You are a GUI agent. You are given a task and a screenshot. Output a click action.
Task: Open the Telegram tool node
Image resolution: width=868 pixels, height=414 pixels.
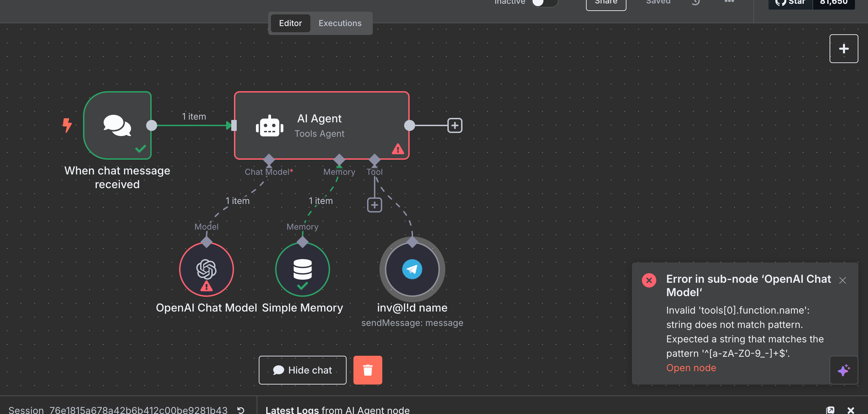[x=412, y=269]
